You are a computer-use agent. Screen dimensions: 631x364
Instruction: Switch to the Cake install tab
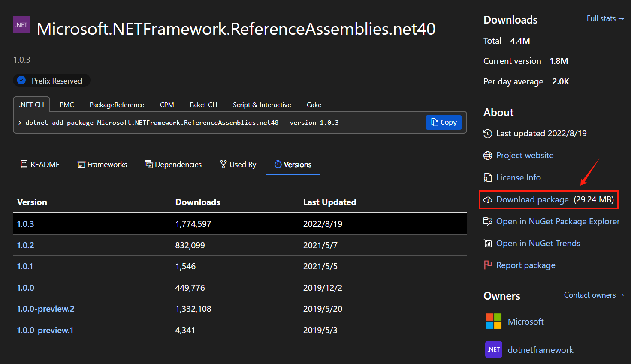pos(314,105)
